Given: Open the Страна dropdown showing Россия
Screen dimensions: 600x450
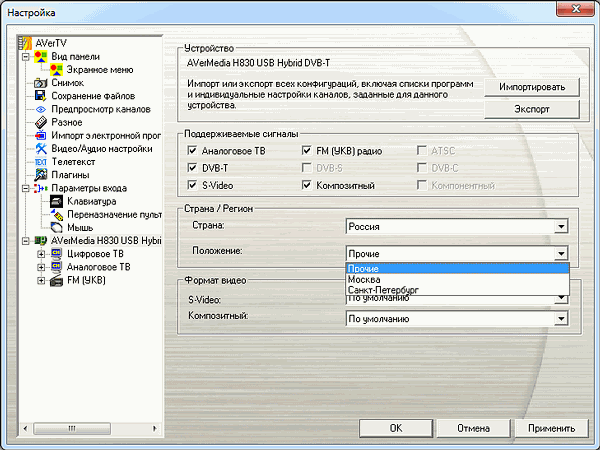Looking at the screenshot, I should point(457,227).
